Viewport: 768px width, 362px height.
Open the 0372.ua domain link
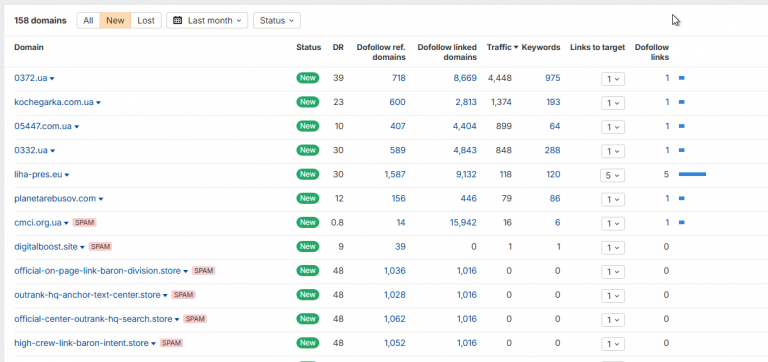click(31, 78)
